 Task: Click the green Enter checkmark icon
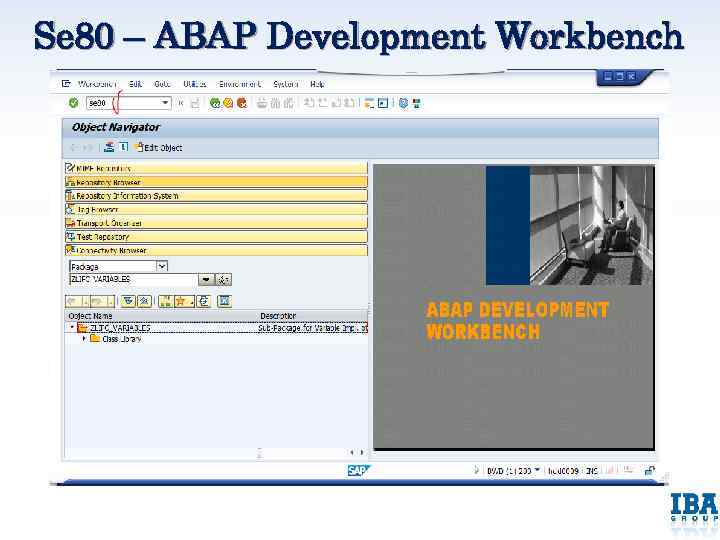(73, 103)
